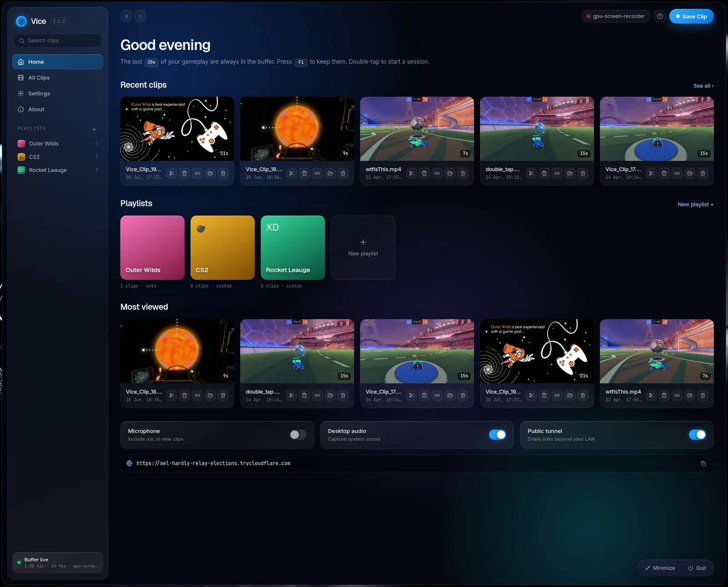Viewport: 728px width, 587px height.
Task: Trim Vice_Clip_18 with scissors in Most viewed
Action: coord(172,396)
